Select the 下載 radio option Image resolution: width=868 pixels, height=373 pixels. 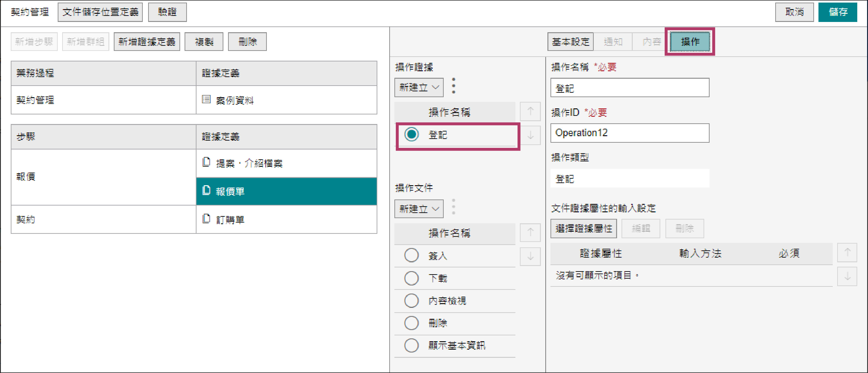(x=411, y=278)
